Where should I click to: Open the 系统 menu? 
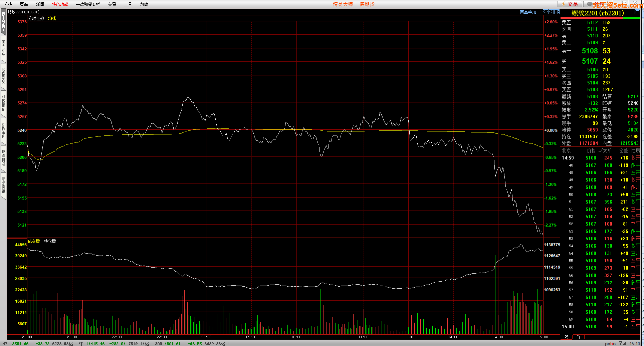(x=8, y=4)
